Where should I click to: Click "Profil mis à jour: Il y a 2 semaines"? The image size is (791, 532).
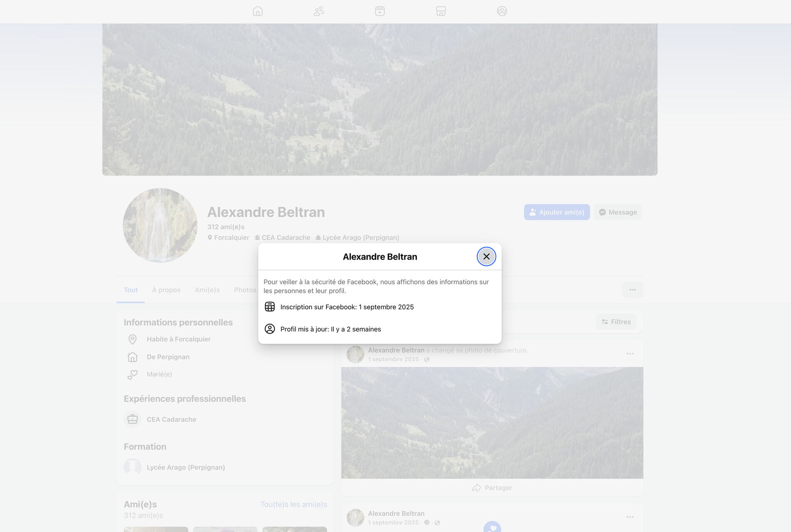click(331, 329)
